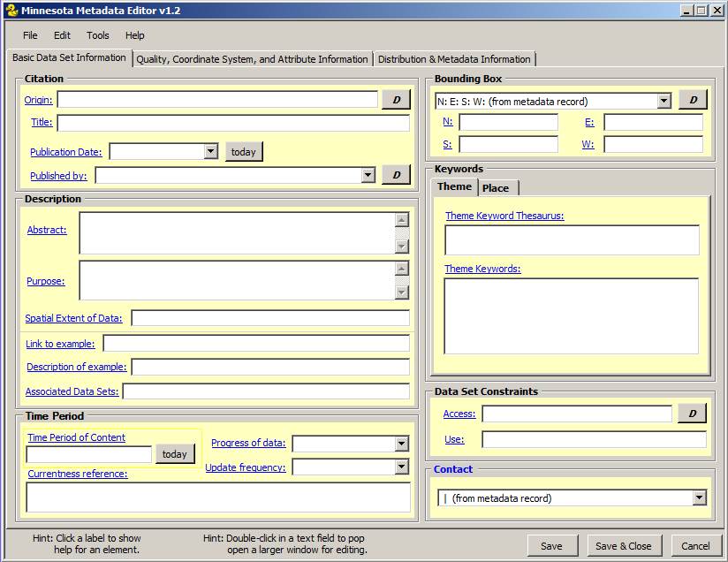
Task: Click inside the Purpose text area
Action: click(237, 280)
